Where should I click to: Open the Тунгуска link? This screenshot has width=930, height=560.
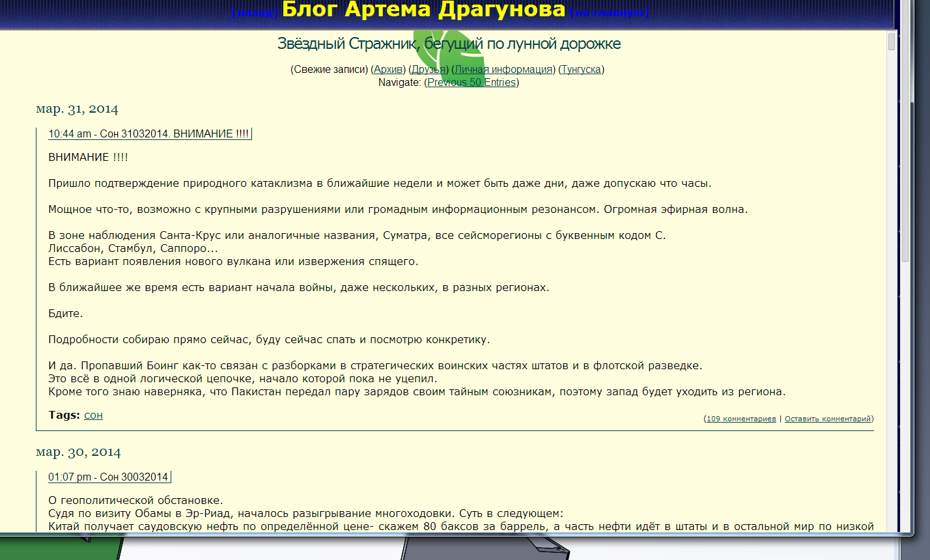pos(582,69)
